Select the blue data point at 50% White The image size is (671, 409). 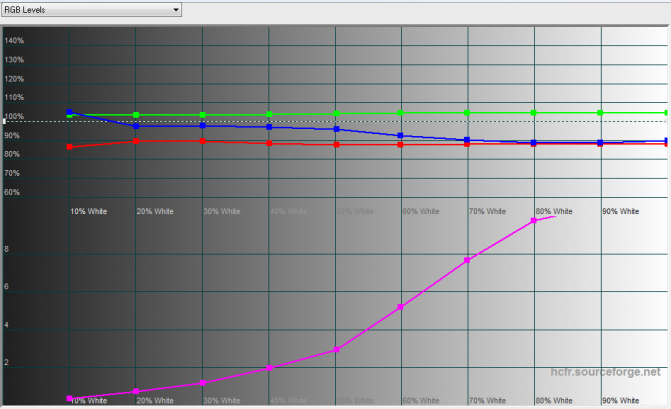[336, 129]
